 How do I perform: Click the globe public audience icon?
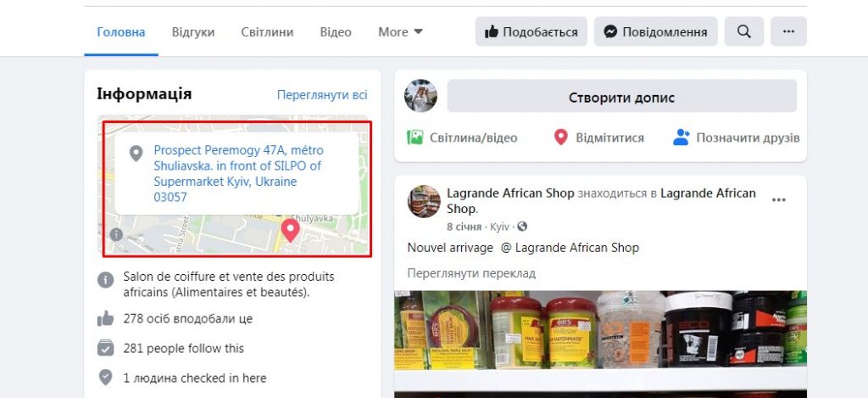[x=522, y=227]
